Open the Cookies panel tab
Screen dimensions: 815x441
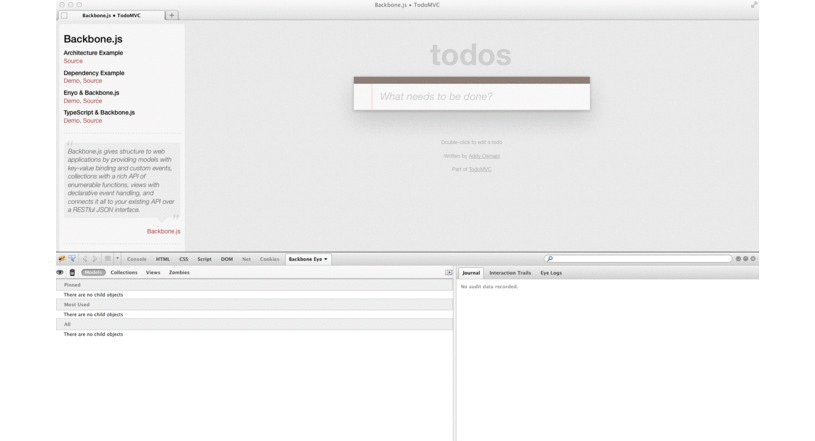pyautogui.click(x=269, y=259)
